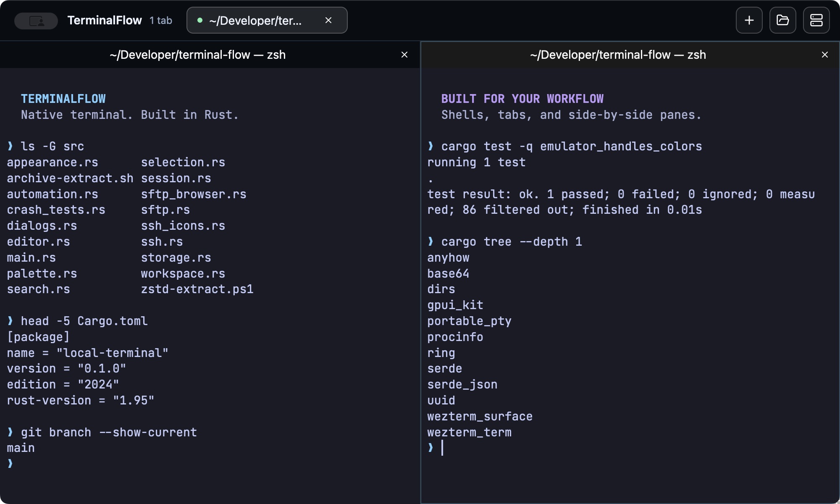The image size is (840, 504).
Task: Click the file name workspace.rs
Action: tap(183, 273)
